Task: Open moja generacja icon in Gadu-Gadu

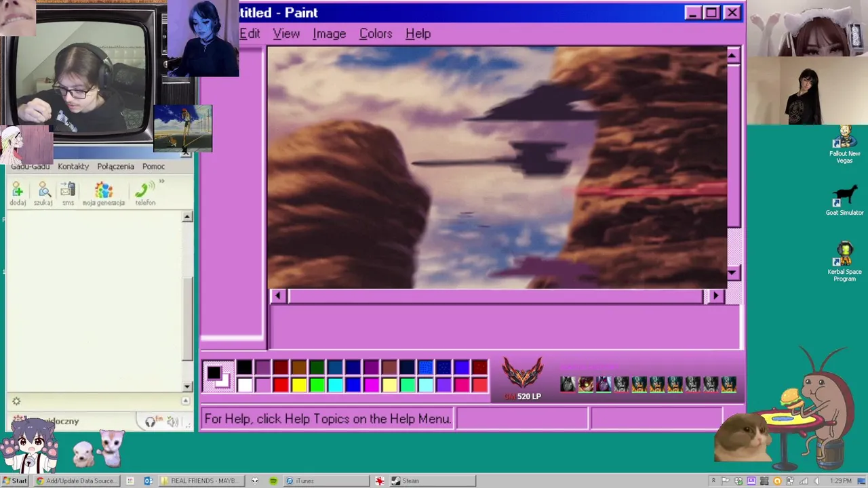Action: (104, 194)
